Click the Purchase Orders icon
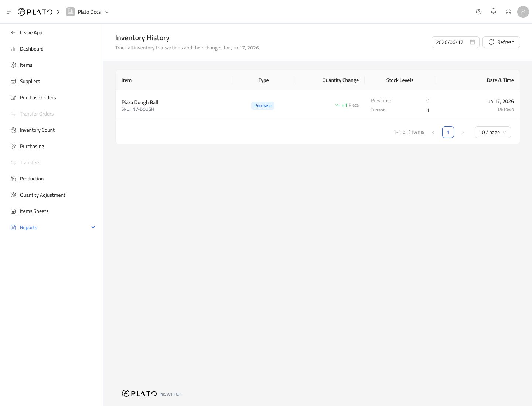Screen dimensions: 532x406 coord(13,97)
